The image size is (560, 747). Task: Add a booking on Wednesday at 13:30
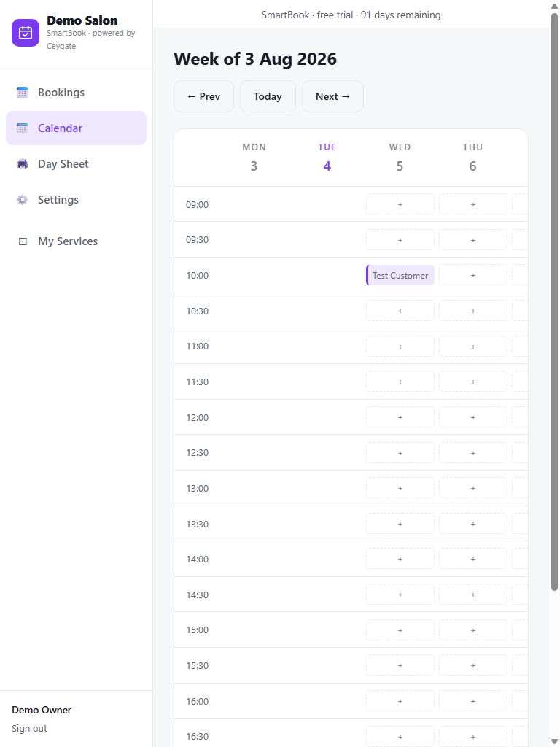[x=400, y=524]
